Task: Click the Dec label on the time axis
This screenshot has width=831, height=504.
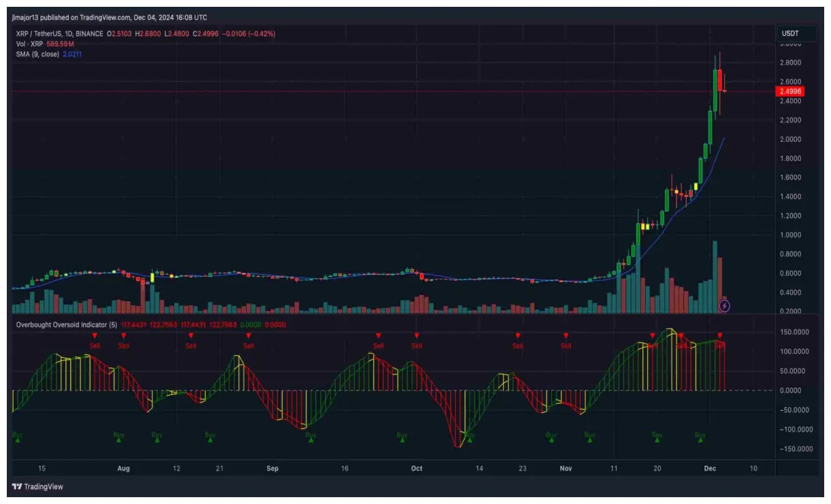Action: click(711, 469)
